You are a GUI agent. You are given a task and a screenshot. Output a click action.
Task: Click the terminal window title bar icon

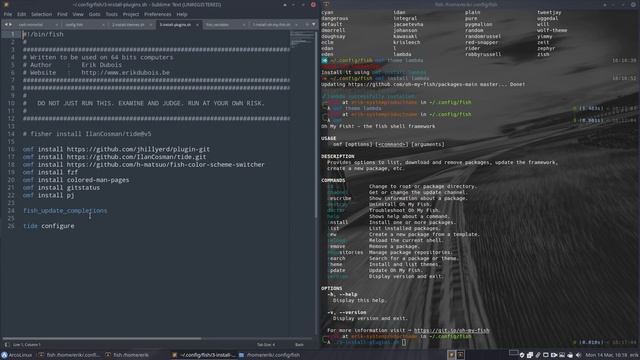tap(326, 4)
